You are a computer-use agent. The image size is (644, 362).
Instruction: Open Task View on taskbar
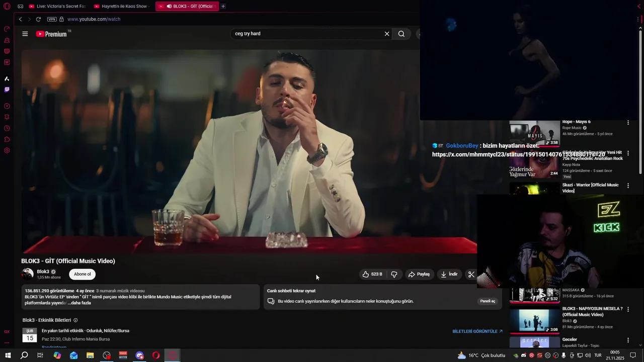point(40,355)
